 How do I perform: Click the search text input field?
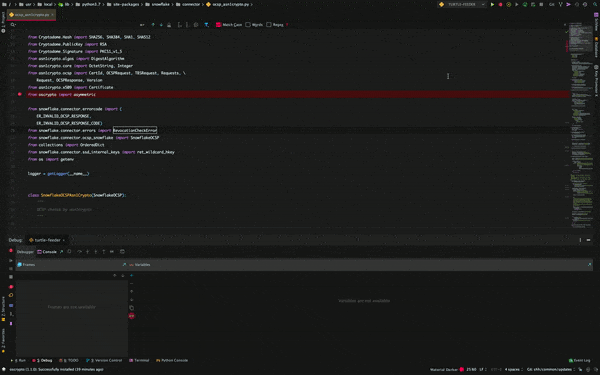pyautogui.click(x=78, y=24)
